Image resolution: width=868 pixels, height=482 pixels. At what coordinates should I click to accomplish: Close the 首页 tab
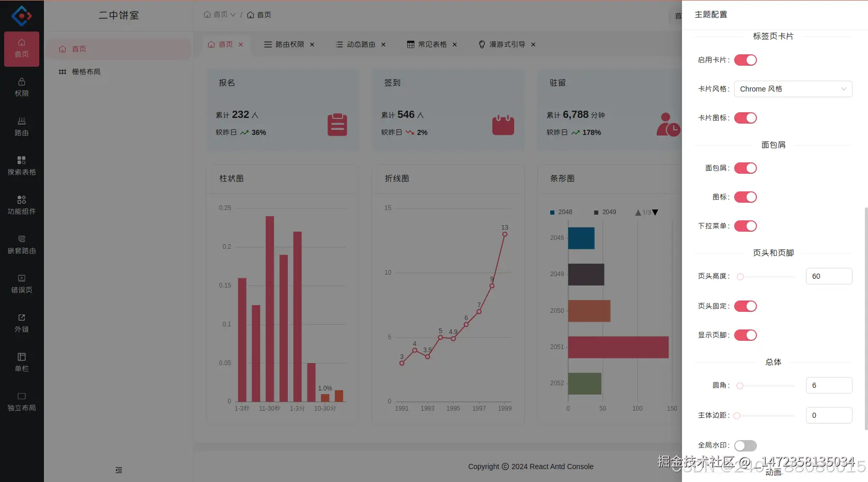click(x=241, y=44)
